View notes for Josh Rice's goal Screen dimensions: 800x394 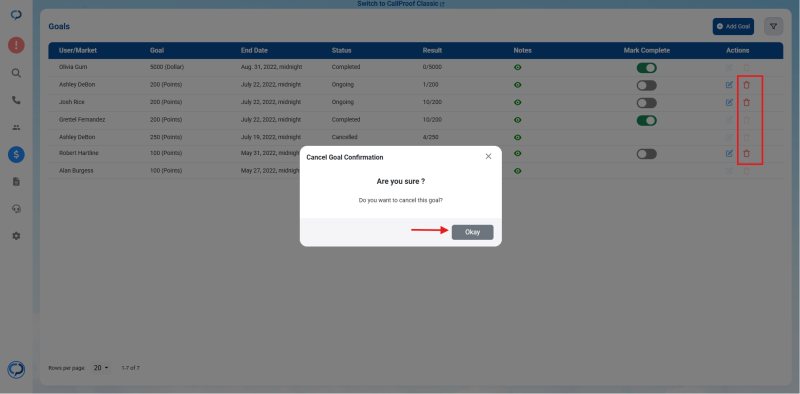pyautogui.click(x=518, y=102)
